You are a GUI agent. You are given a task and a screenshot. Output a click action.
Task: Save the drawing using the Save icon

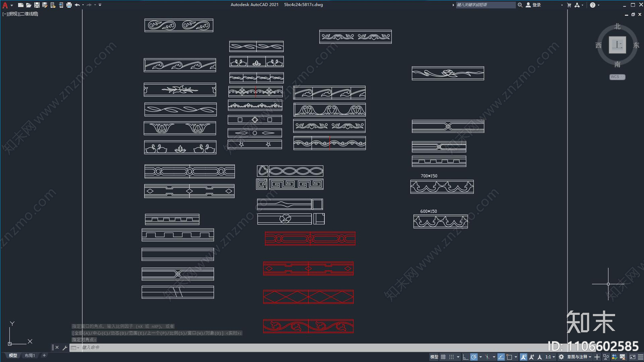pos(37,5)
